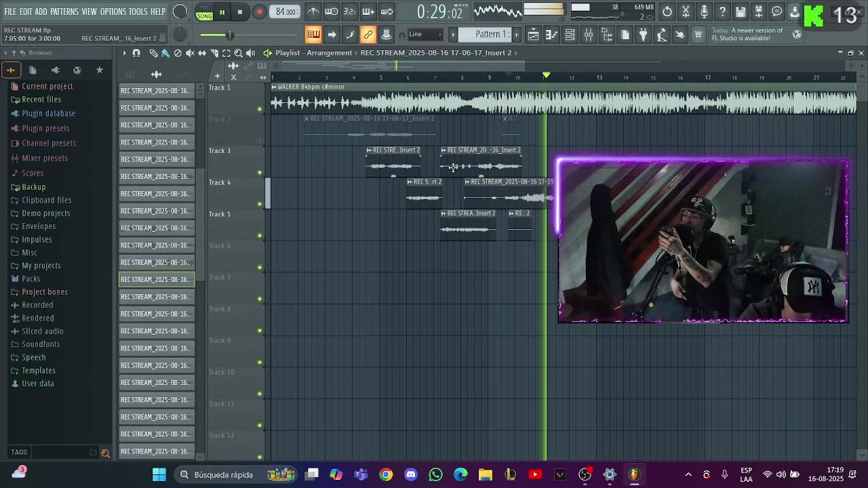Open the FILE menu
Viewport: 868px width, 488px height.
[x=10, y=12]
